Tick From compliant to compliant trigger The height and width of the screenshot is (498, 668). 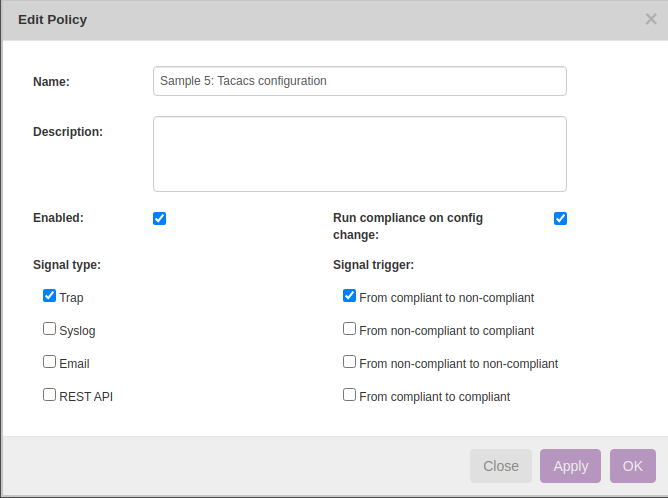click(x=349, y=395)
